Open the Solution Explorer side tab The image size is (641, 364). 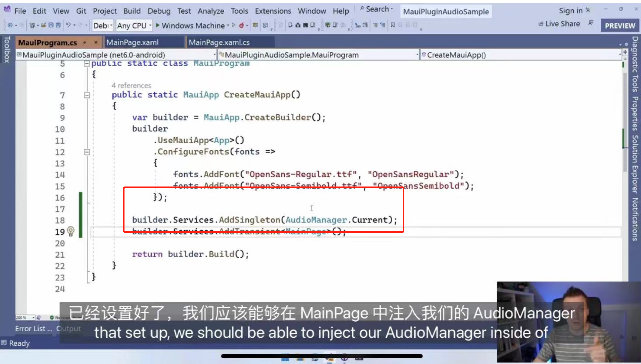[635, 164]
